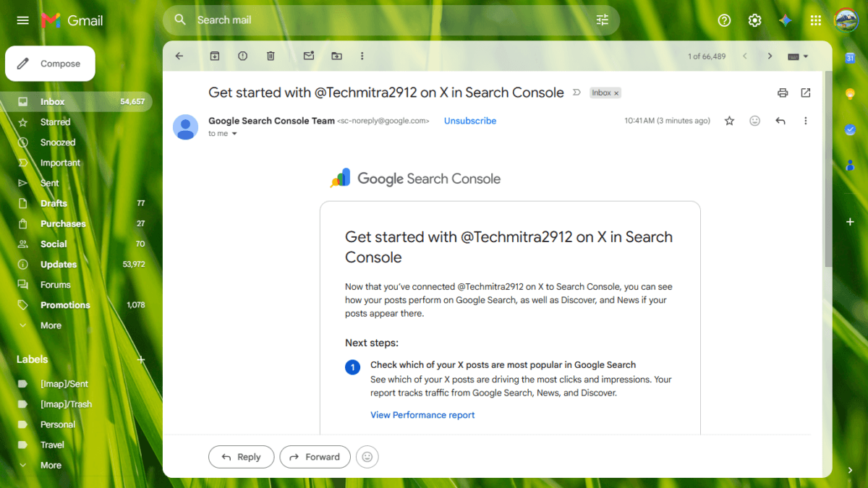Open the [Imap]/Sent label
The width and height of the screenshot is (868, 488).
coord(76,384)
